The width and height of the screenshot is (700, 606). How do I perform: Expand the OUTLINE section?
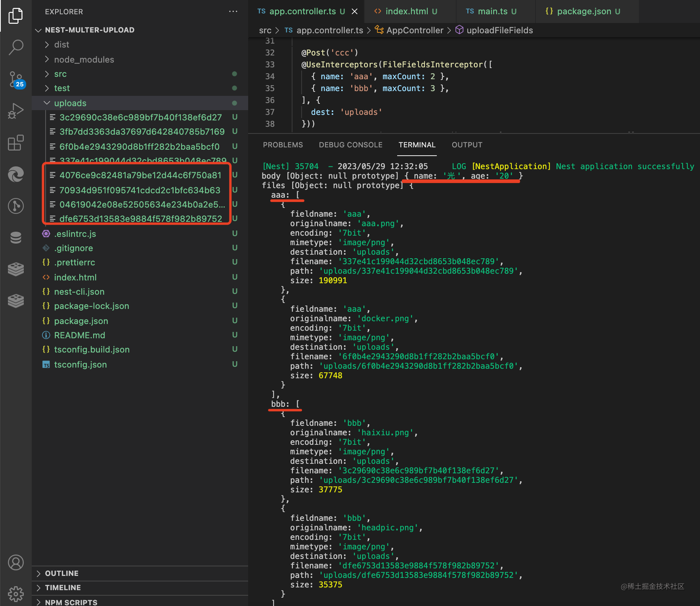tap(61, 574)
